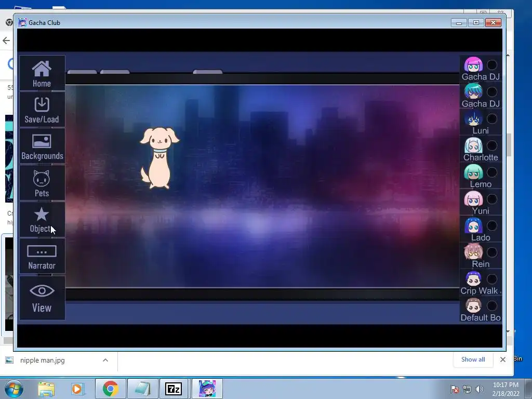Screen dimensions: 532x399
Task: Open the volume control in system tray
Action: [480, 389]
